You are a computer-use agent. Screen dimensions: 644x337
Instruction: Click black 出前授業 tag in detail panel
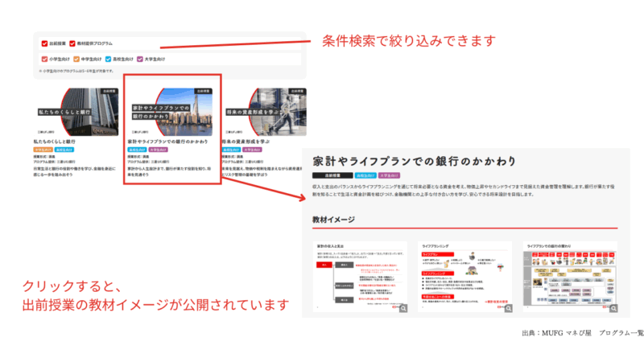point(332,175)
